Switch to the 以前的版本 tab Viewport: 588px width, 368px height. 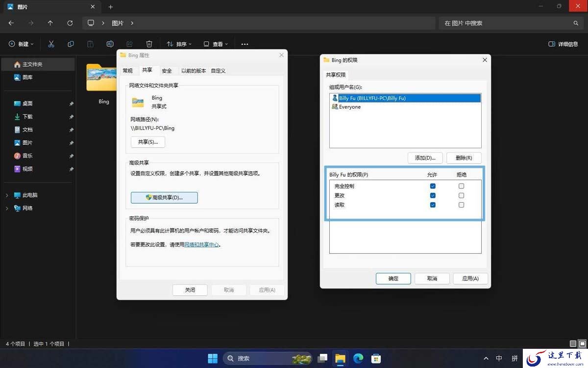point(194,71)
